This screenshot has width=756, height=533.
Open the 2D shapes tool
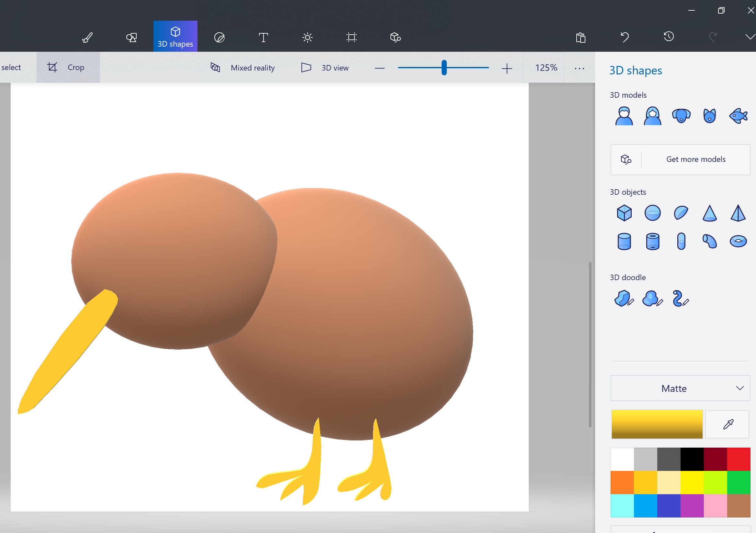click(x=131, y=37)
